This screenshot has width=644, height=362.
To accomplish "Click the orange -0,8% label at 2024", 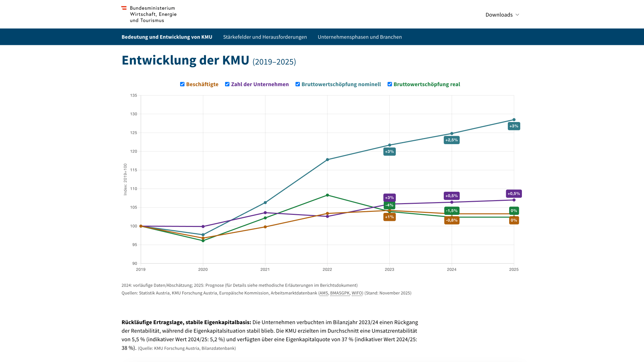I will [452, 220].
